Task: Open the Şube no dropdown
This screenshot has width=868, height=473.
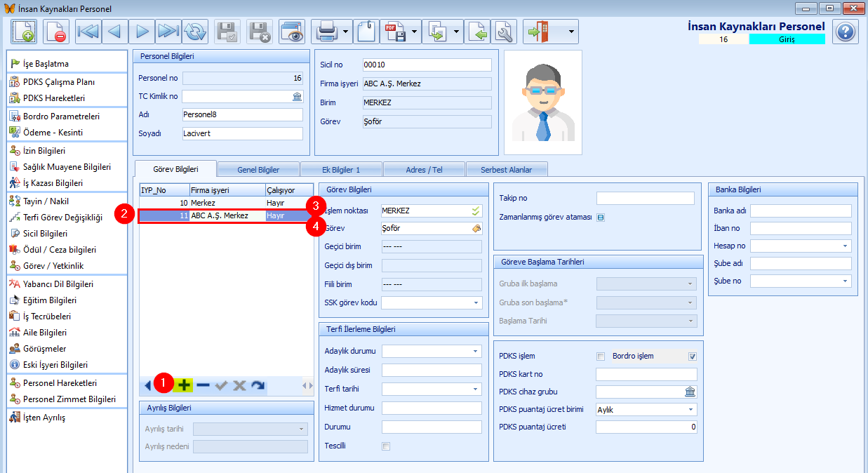Action: click(846, 281)
